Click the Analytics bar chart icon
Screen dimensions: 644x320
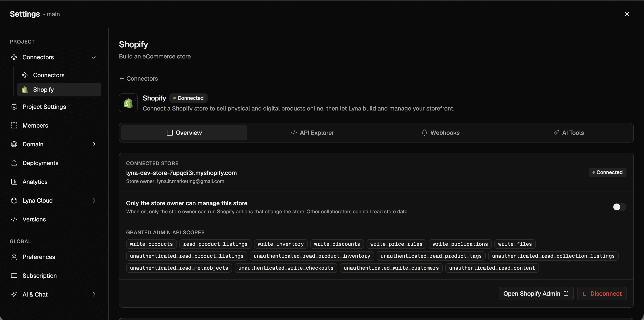coord(14,182)
